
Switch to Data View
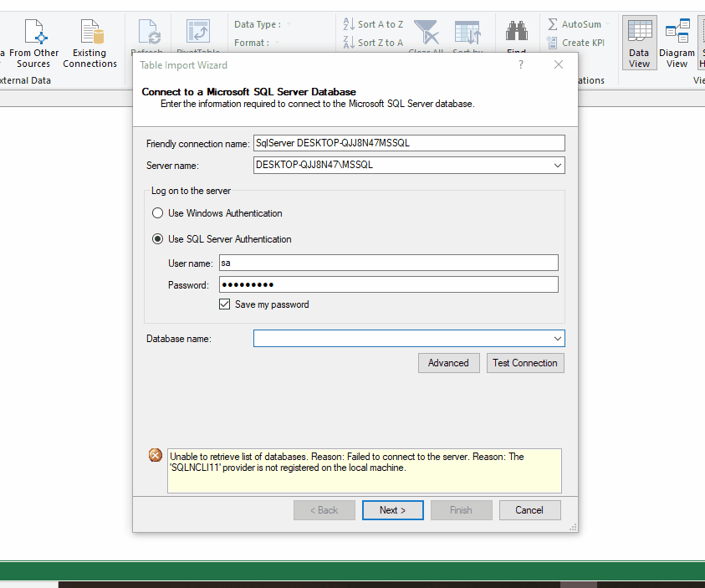click(x=640, y=43)
